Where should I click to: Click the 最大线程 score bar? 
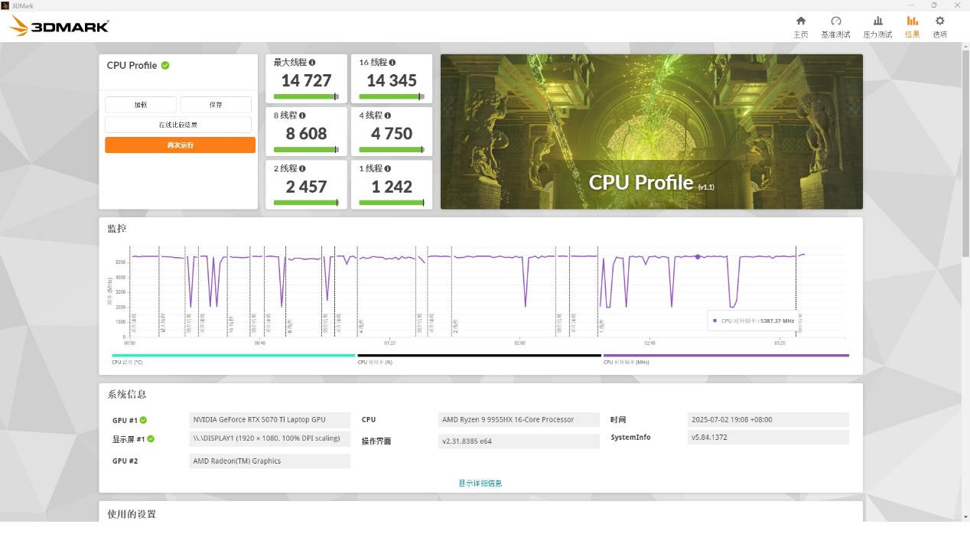306,97
